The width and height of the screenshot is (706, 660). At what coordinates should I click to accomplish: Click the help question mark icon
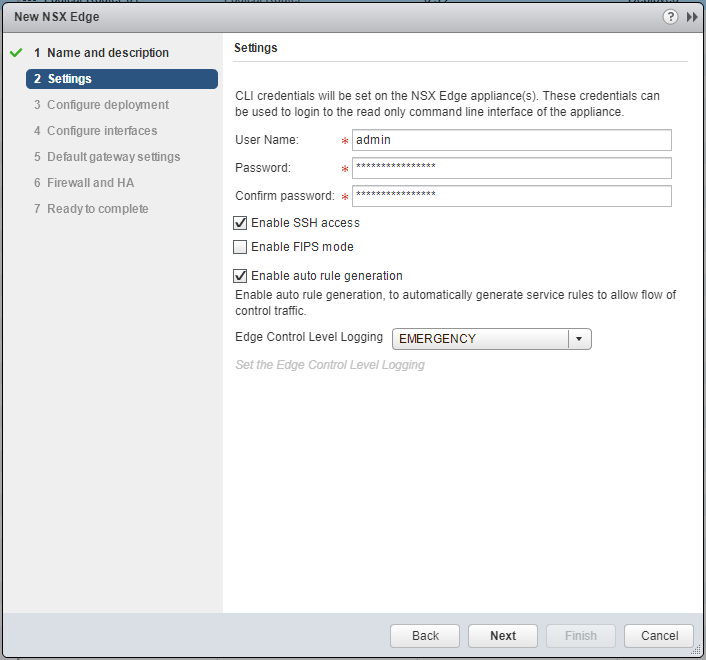point(670,17)
